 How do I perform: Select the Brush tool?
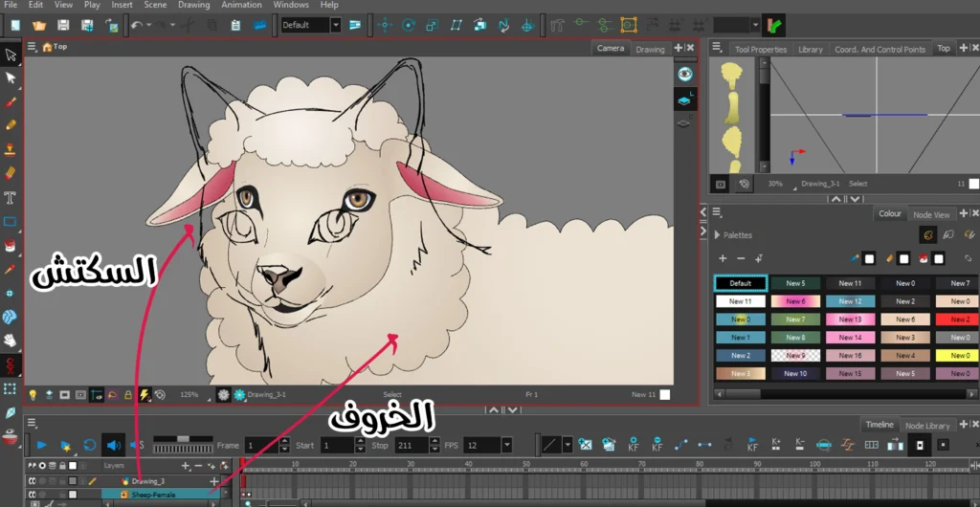pyautogui.click(x=10, y=102)
